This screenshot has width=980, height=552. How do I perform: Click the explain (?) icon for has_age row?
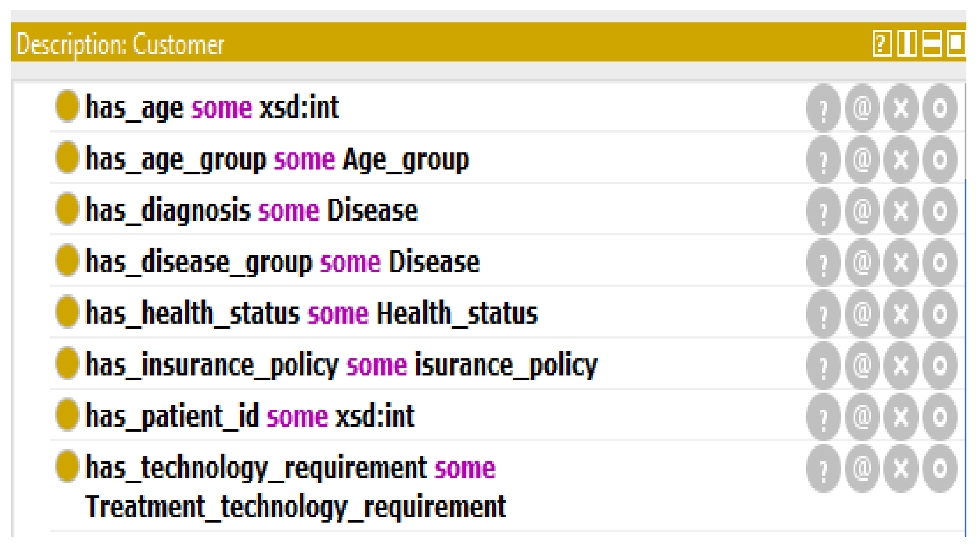(x=824, y=108)
